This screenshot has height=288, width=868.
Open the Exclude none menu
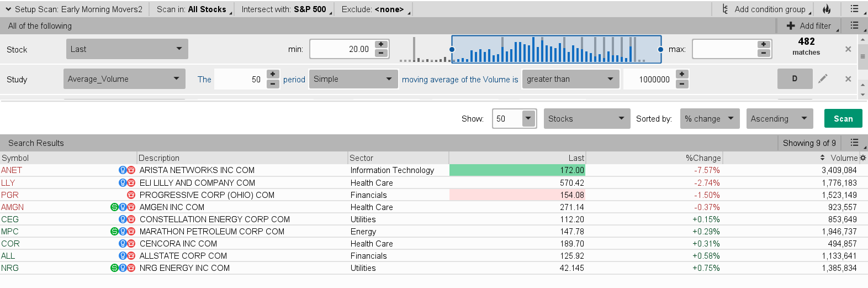tap(375, 9)
